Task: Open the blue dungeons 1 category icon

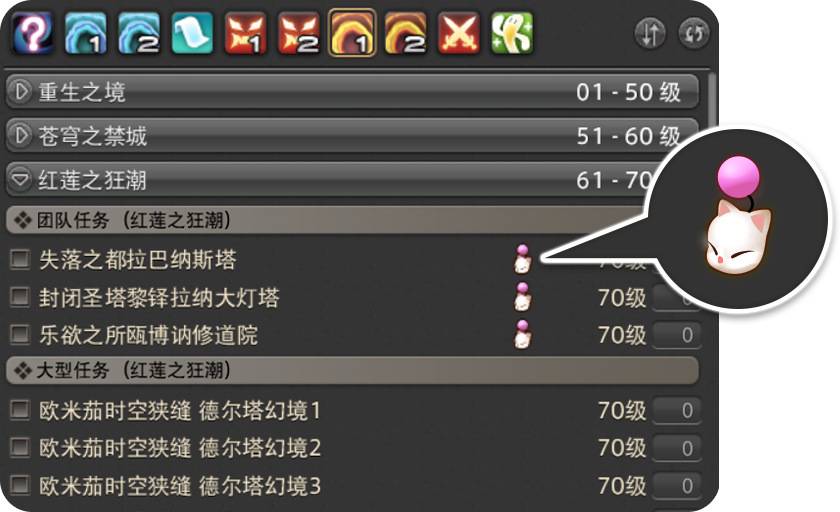Action: [85, 33]
